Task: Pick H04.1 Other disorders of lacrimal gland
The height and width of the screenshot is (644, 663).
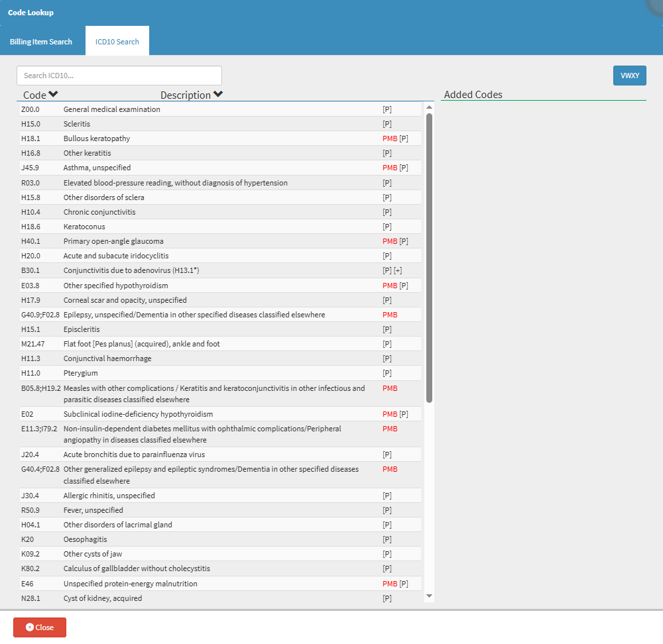Action: (220, 525)
